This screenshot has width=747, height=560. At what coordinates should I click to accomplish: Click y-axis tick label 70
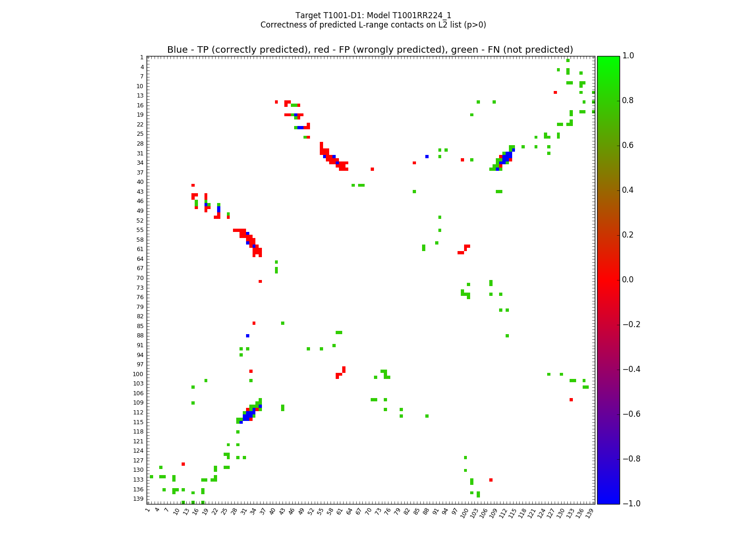pyautogui.click(x=140, y=278)
